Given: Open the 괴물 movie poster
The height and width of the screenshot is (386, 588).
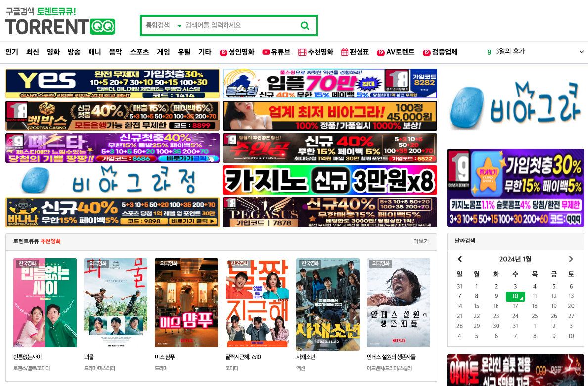Looking at the screenshot, I should coord(116,303).
